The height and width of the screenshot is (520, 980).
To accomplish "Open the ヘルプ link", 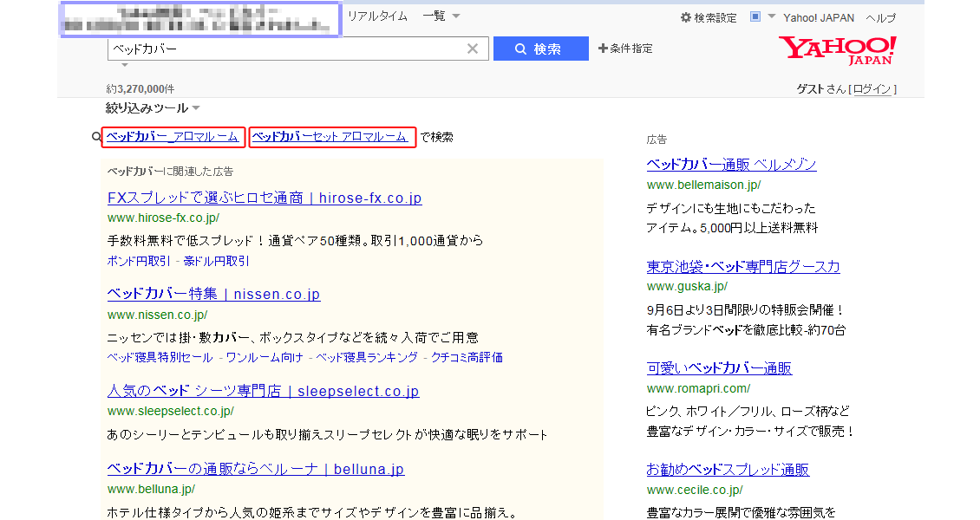I will coord(880,17).
